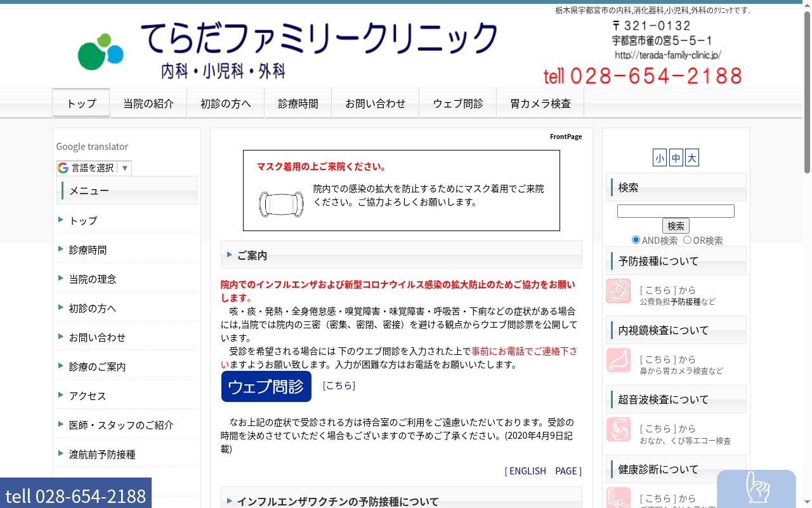Select 渡航前予防接種 in the sidebar menu
The image size is (812, 508).
102,454
